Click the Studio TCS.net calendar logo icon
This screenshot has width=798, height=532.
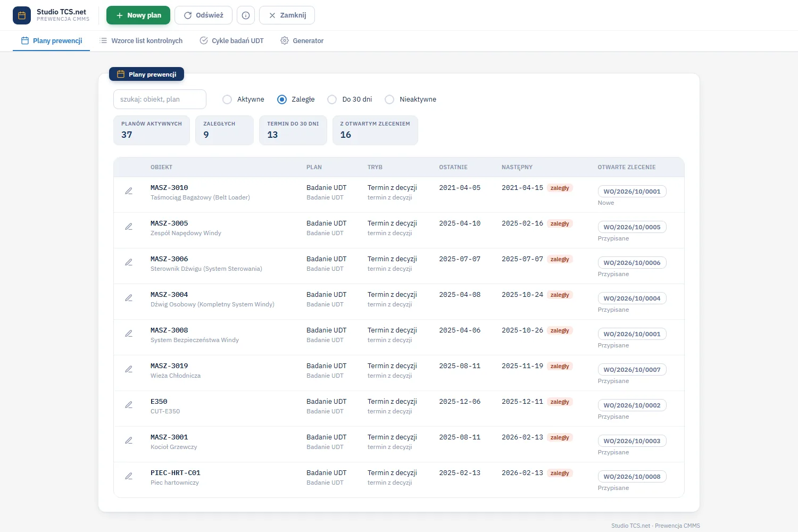(22, 15)
